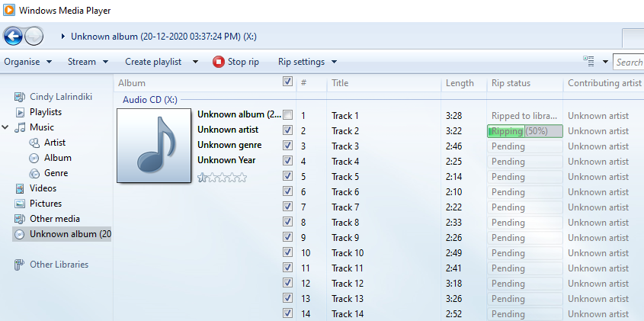Check the box for Track 1

pyautogui.click(x=288, y=115)
